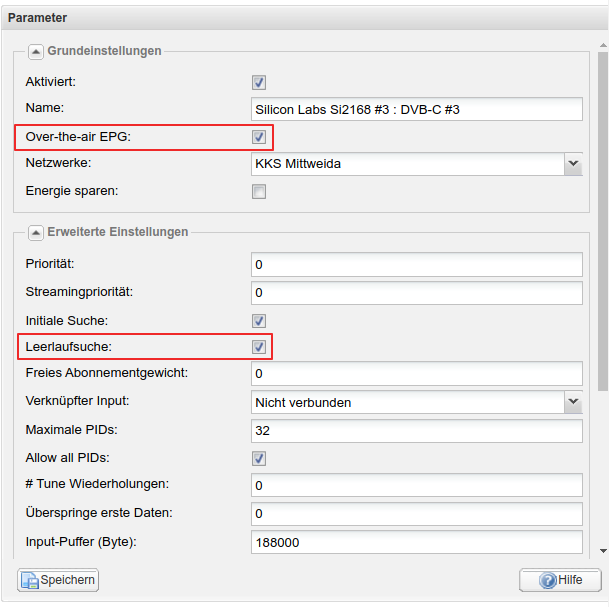Uncheck the Over-the-air EPG checkbox
Viewport: 609px width, 607px height.
click(x=259, y=137)
